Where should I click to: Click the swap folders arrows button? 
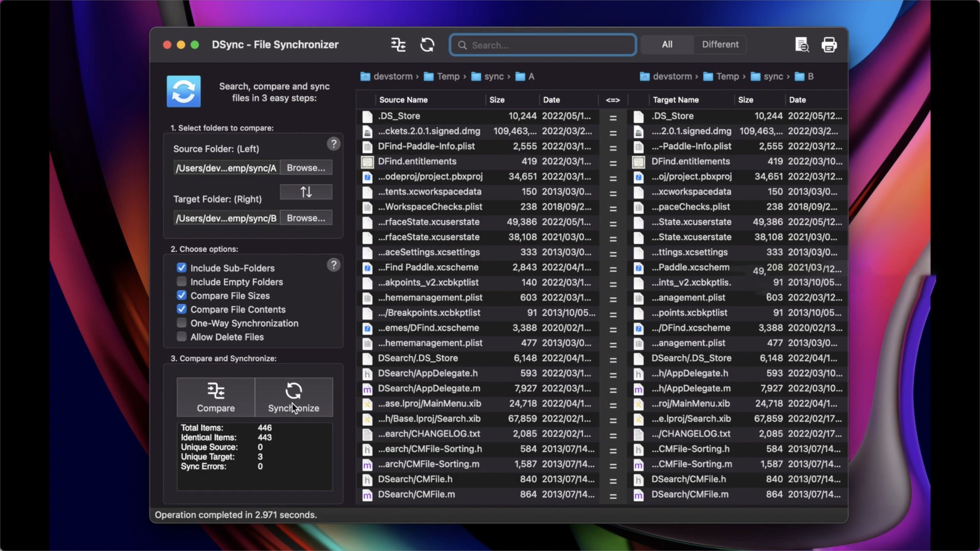tap(306, 192)
